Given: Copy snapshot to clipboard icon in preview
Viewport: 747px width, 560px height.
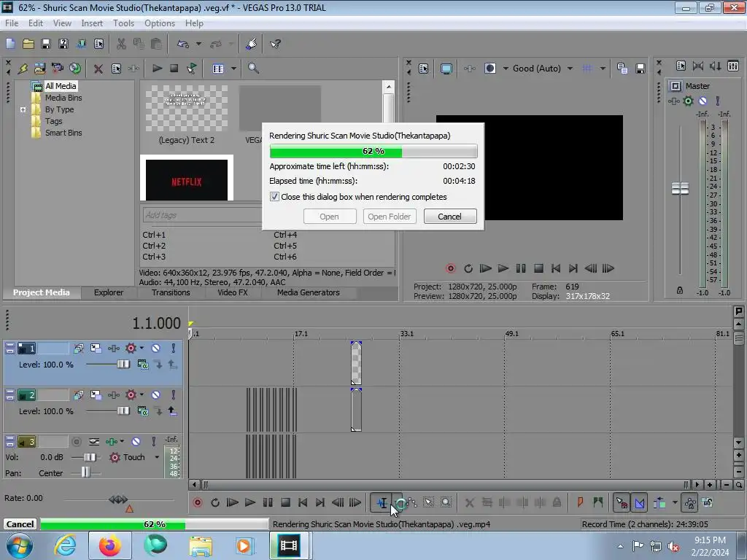Looking at the screenshot, I should pos(622,69).
